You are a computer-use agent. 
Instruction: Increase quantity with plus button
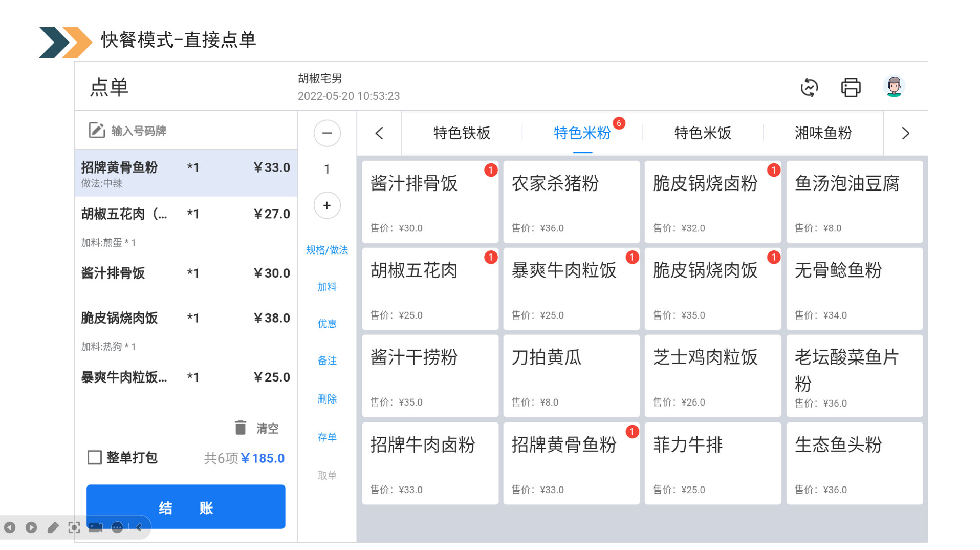pyautogui.click(x=326, y=205)
